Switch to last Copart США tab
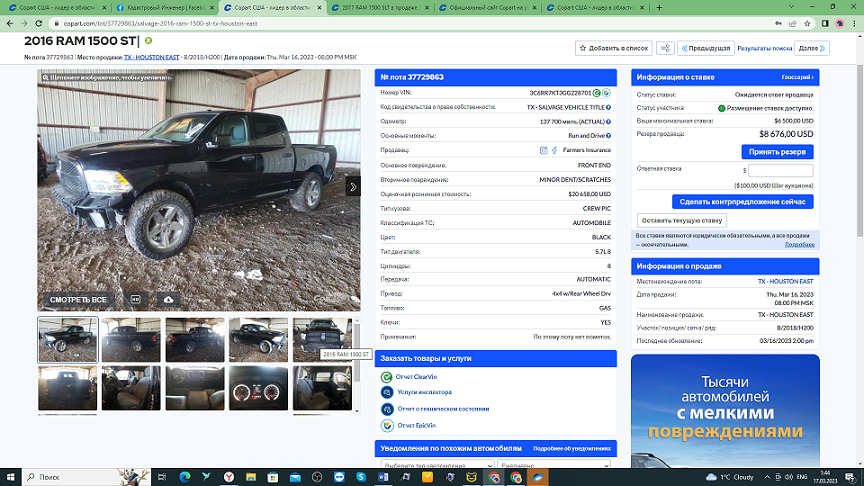864x486 pixels. (x=595, y=8)
